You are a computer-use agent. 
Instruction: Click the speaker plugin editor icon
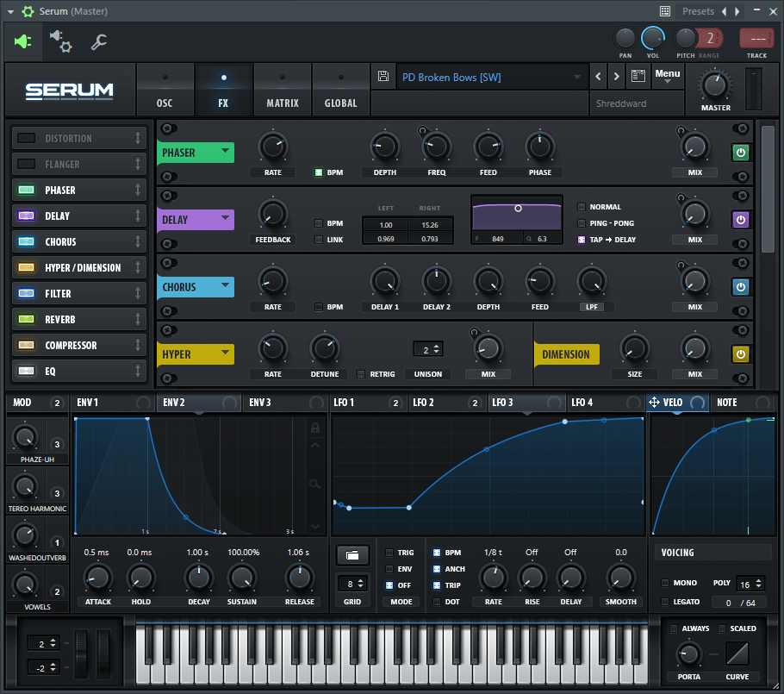[23, 41]
